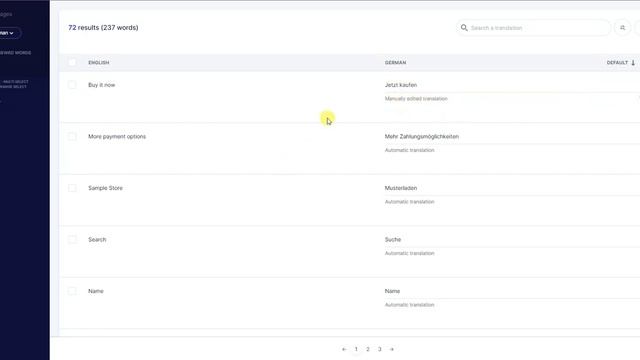Image resolution: width=640 pixels, height=360 pixels.
Task: Go to page 2 in pagination
Action: click(368, 349)
